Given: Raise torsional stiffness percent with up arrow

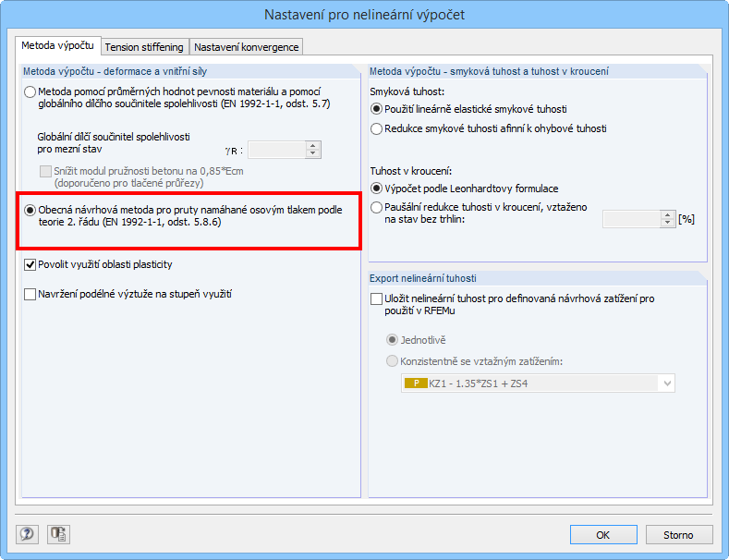Looking at the screenshot, I should click(668, 214).
